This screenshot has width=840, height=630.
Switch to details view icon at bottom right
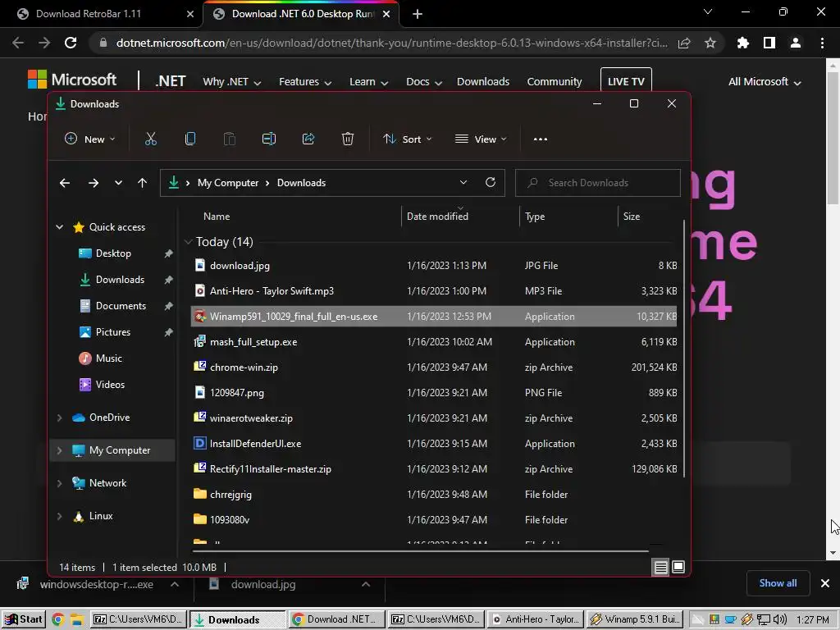(x=661, y=567)
